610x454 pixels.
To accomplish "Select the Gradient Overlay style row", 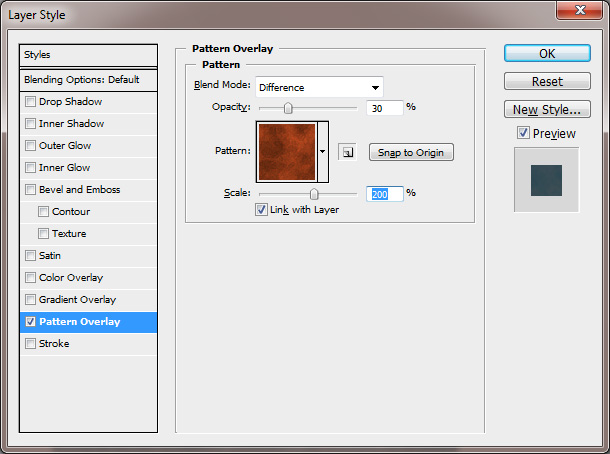I will (88, 300).
